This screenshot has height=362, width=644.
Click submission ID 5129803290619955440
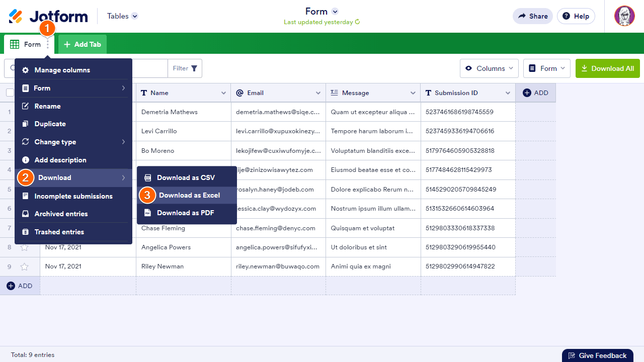468,247
